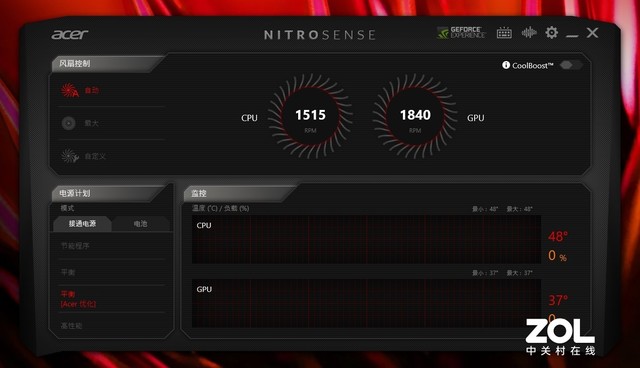
Task: Click the acer logo
Action: pyautogui.click(x=70, y=35)
